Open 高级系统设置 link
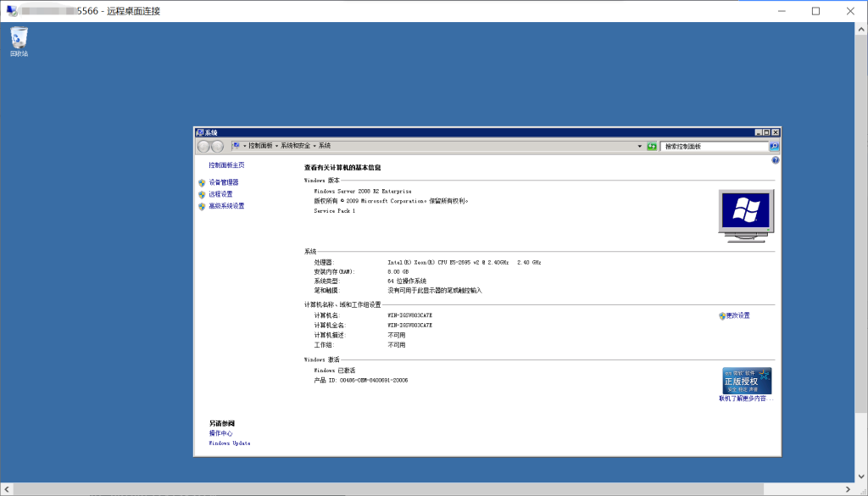 click(x=226, y=206)
